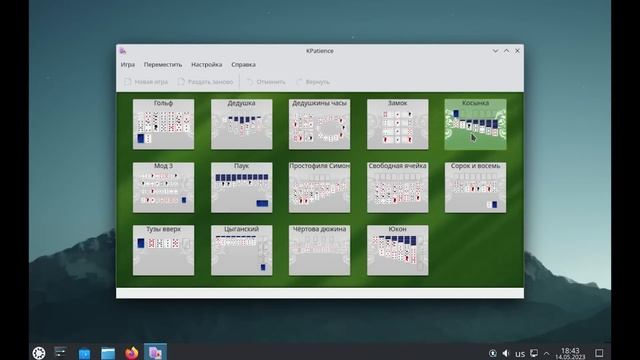
Task: Open the file manager taskbar icon
Action: point(108,353)
